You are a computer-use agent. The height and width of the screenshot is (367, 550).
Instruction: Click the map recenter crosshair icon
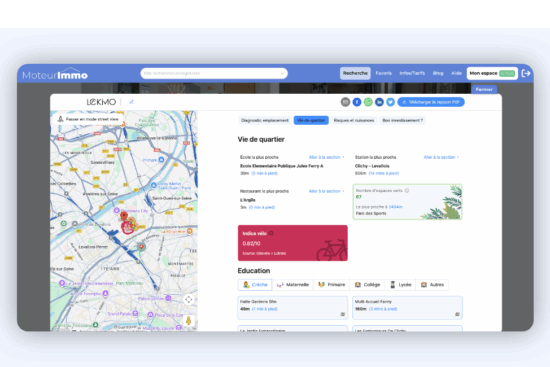click(x=189, y=300)
